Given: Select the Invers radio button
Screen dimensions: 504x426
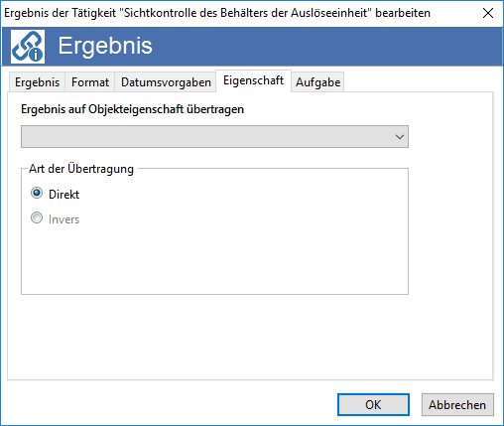Looking at the screenshot, I should pyautogui.click(x=37, y=217).
